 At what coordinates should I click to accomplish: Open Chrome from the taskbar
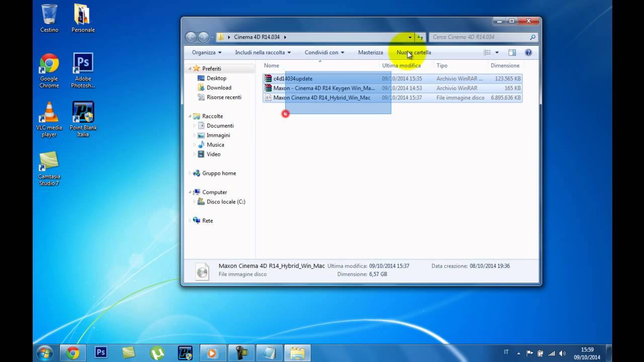(73, 353)
